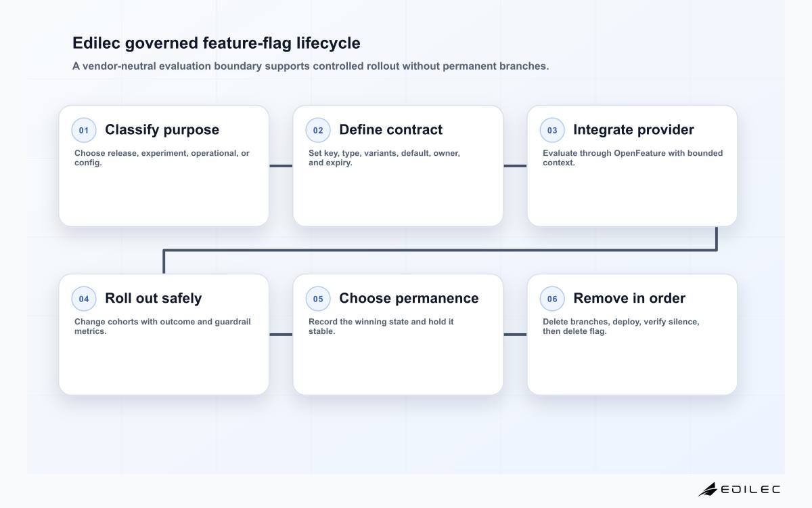Select the 'Classify purpose' heading
The height and width of the screenshot is (508, 812).
(x=162, y=129)
